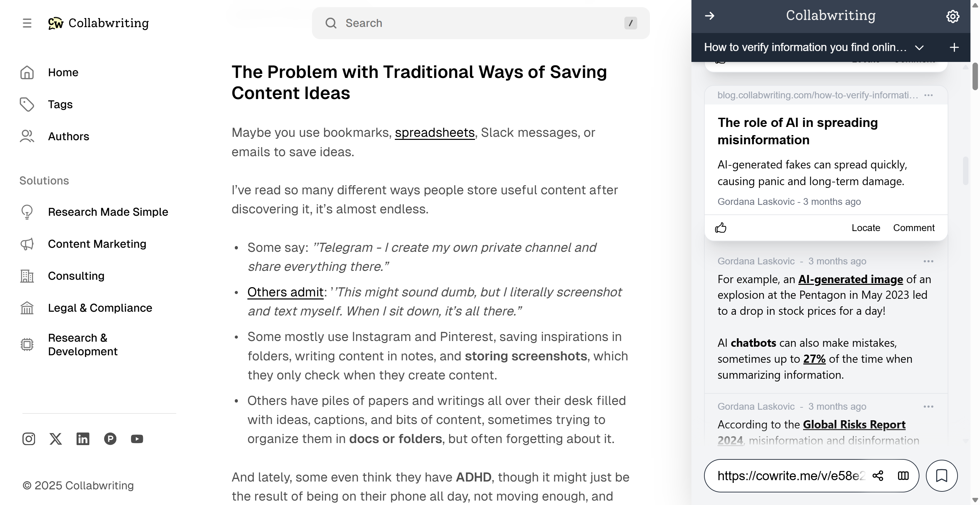Open the hamburger menu icon
Image resolution: width=980 pixels, height=505 pixels.
27,23
